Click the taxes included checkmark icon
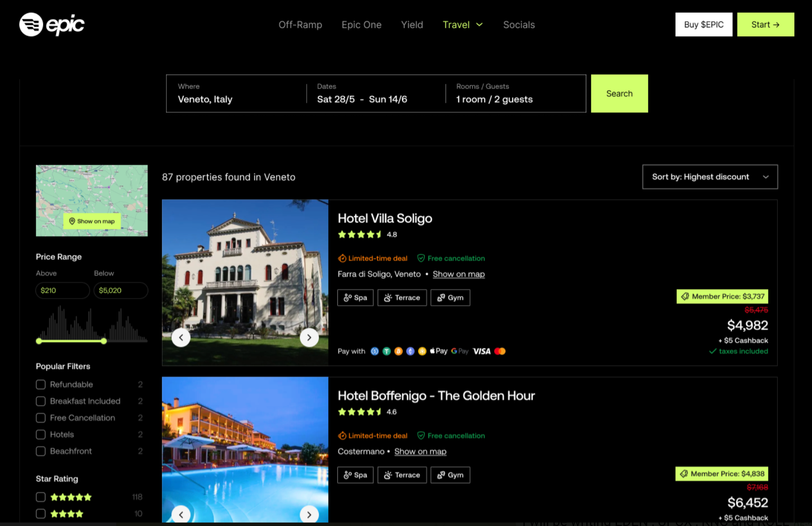Viewport: 812px width, 526px height. 713,351
